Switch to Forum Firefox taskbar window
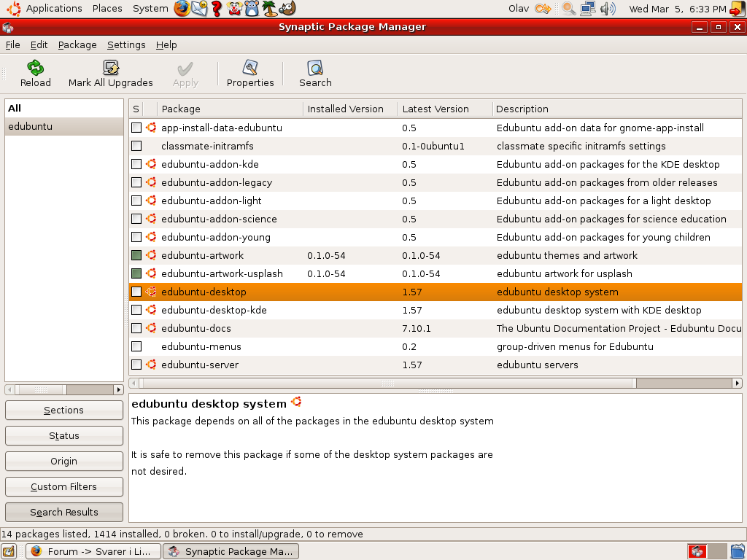Image resolution: width=747 pixels, height=560 pixels. (x=93, y=551)
